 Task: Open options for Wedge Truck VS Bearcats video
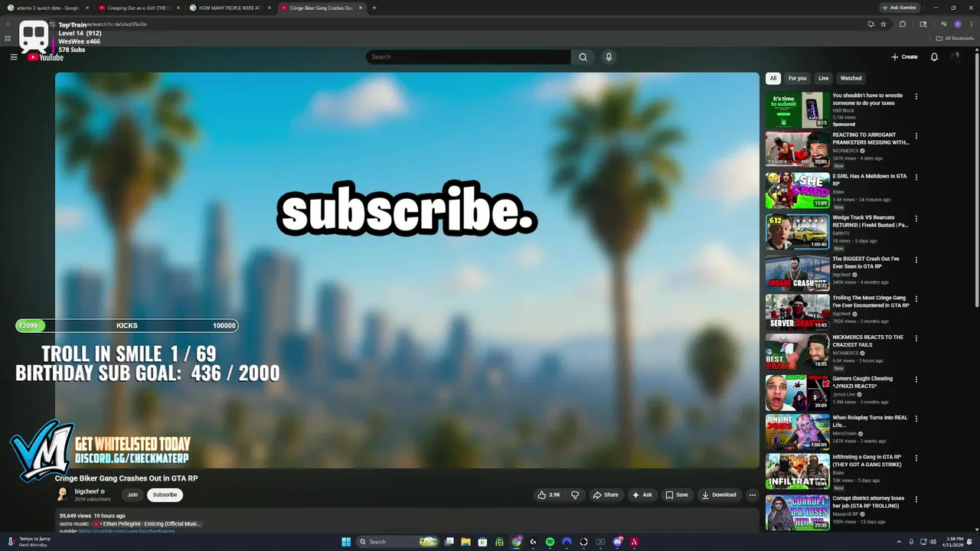[916, 219]
